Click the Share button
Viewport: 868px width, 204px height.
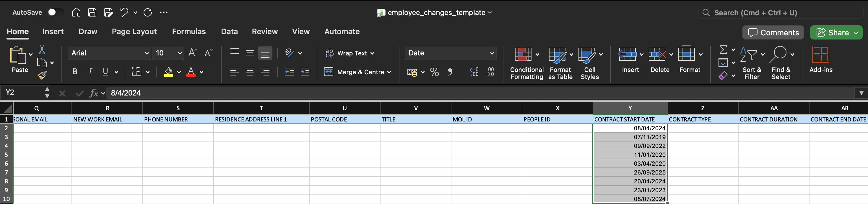pyautogui.click(x=832, y=33)
